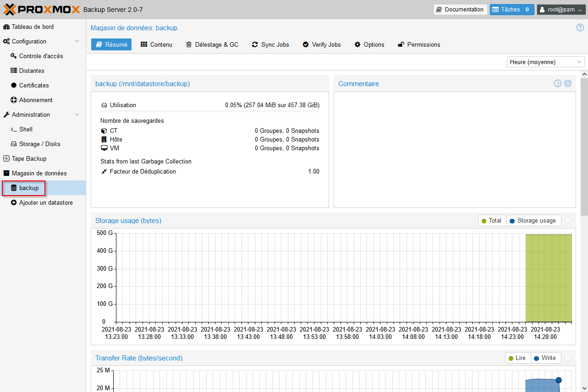Toggle the Total series in Storage usage legend
The height and width of the screenshot is (392, 588).
(x=492, y=221)
